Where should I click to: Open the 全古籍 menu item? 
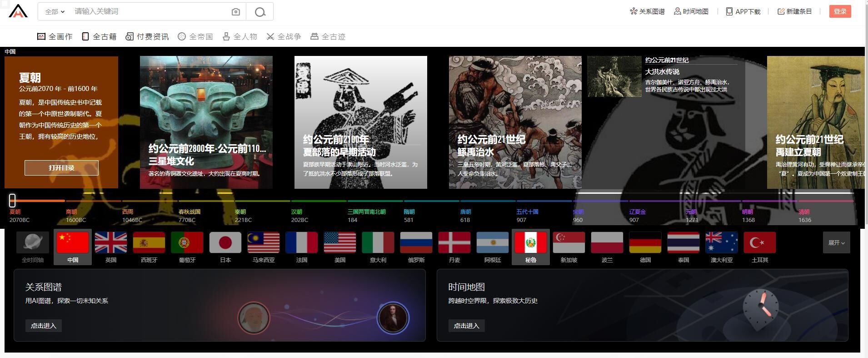click(x=99, y=37)
